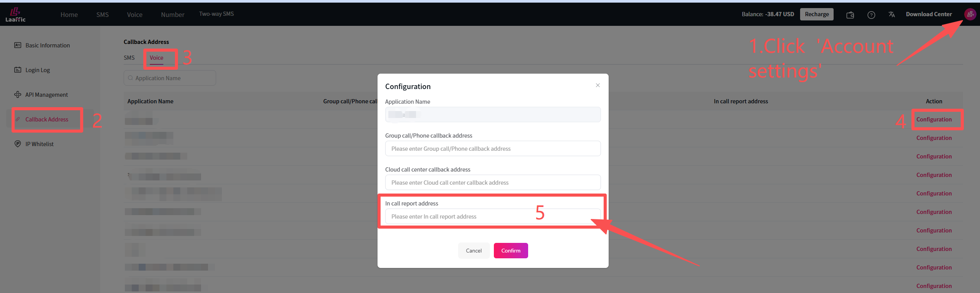980x293 pixels.
Task: Open IP Whitelist in sidebar
Action: point(39,144)
